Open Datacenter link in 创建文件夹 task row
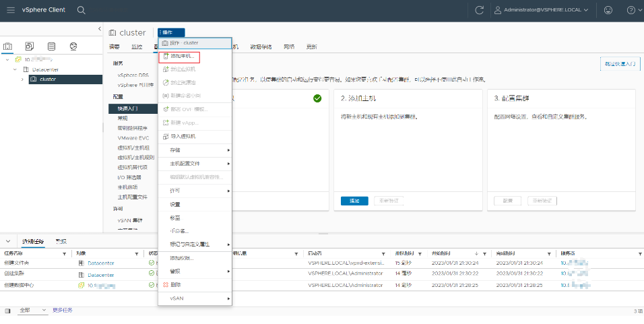The image size is (644, 324). pyautogui.click(x=101, y=263)
